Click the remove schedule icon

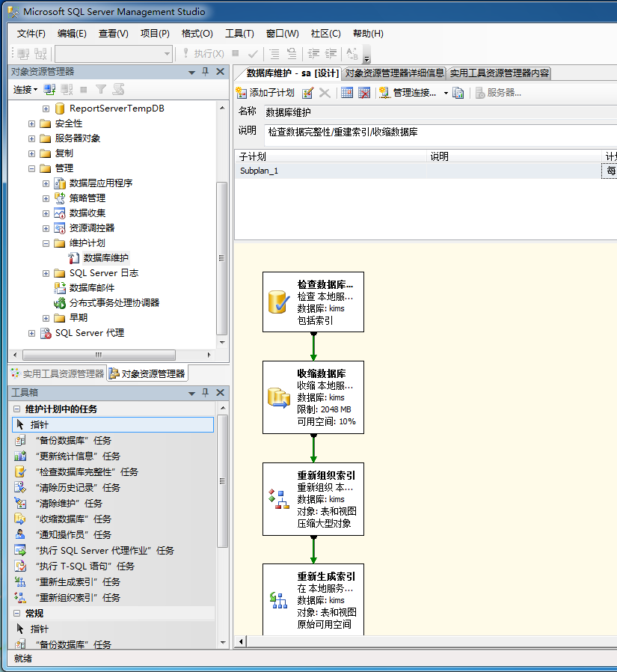coord(364,93)
